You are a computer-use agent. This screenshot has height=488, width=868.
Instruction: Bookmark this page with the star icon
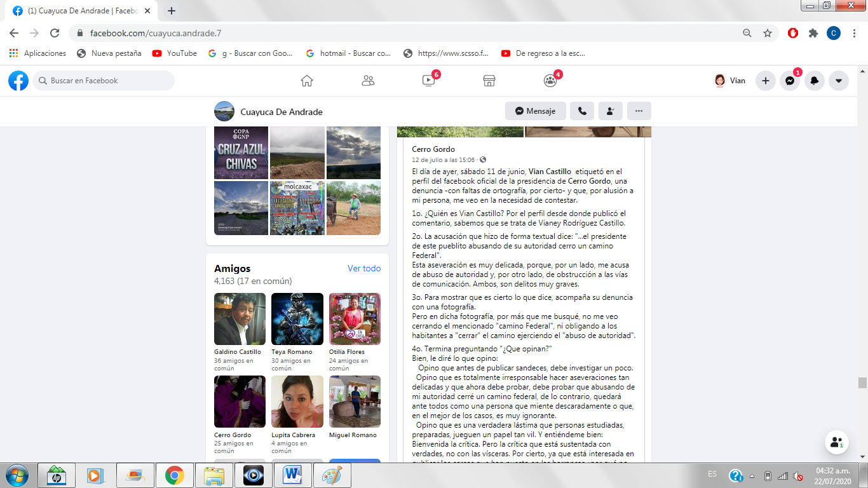point(768,33)
